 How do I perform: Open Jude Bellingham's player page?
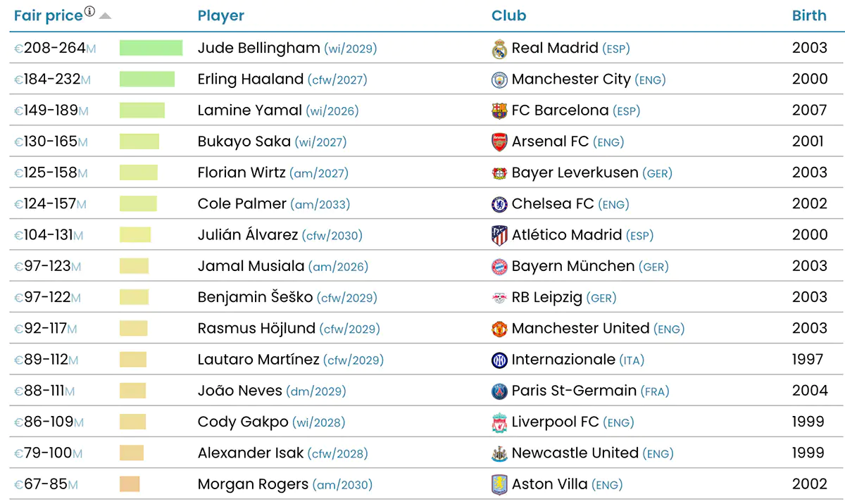click(x=259, y=48)
